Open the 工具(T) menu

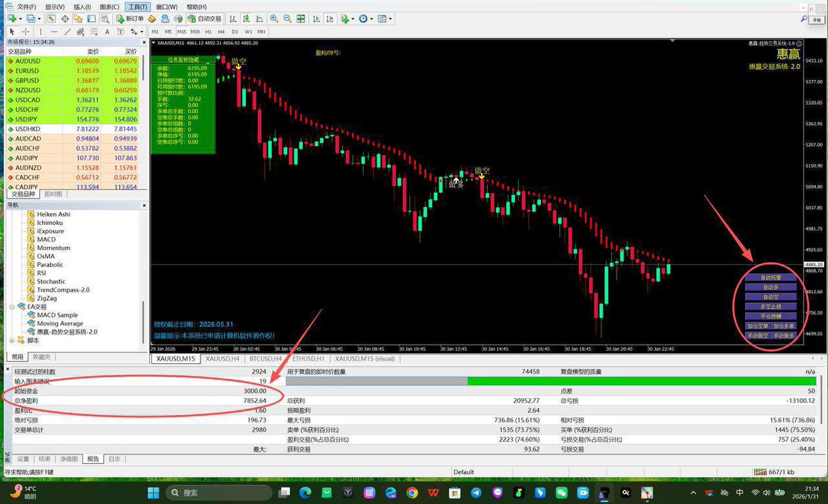pyautogui.click(x=138, y=7)
